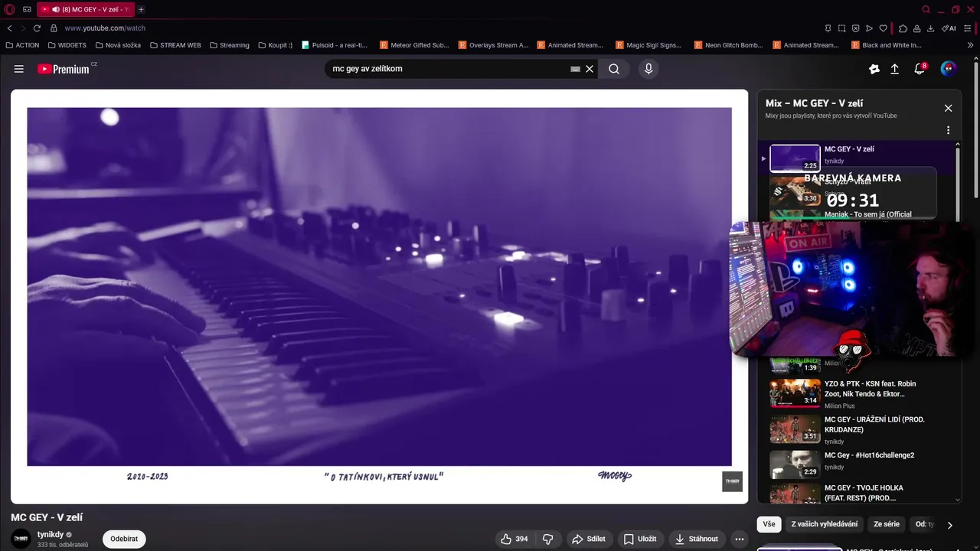
Task: Show more bookmarks with double chevron
Action: pos(971,45)
